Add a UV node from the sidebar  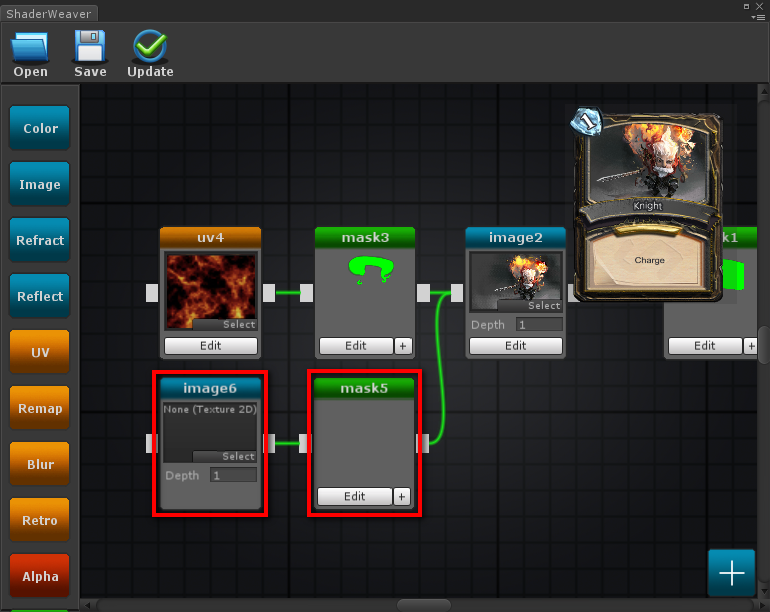40,352
